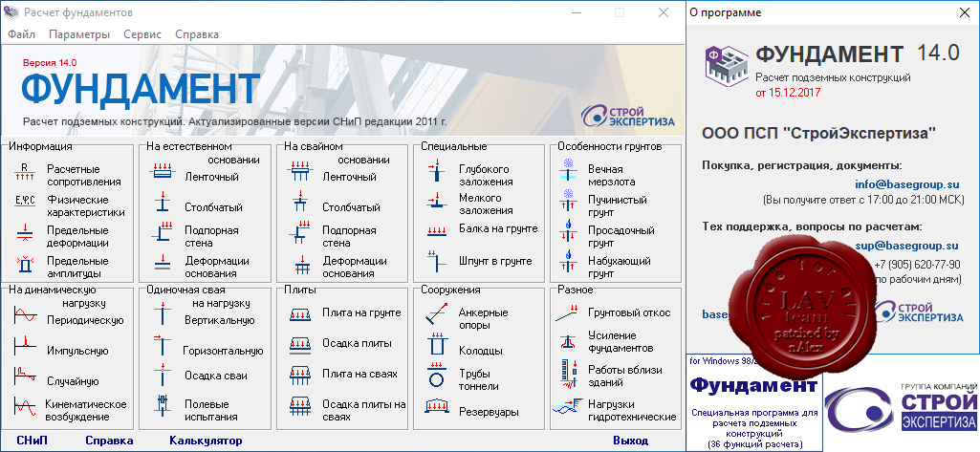Select the Осадка плиты label
Screen dimensions: 980x452
point(357,343)
